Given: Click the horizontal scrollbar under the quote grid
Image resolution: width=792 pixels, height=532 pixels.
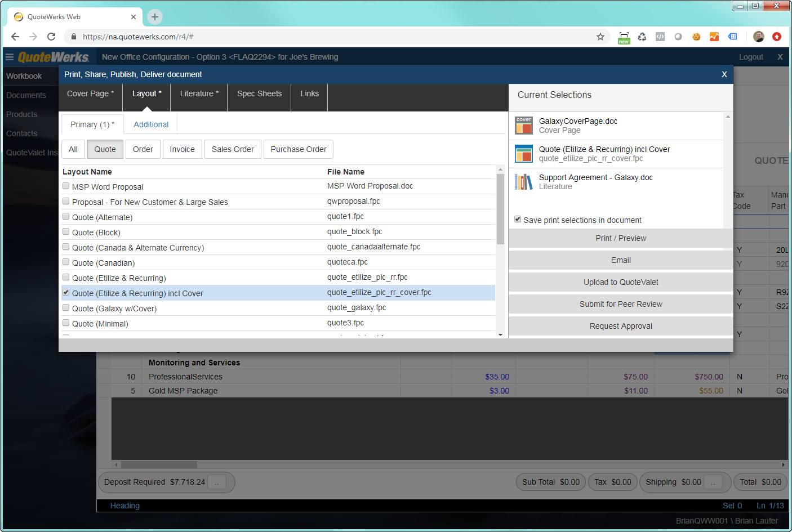Looking at the screenshot, I should [x=159, y=465].
